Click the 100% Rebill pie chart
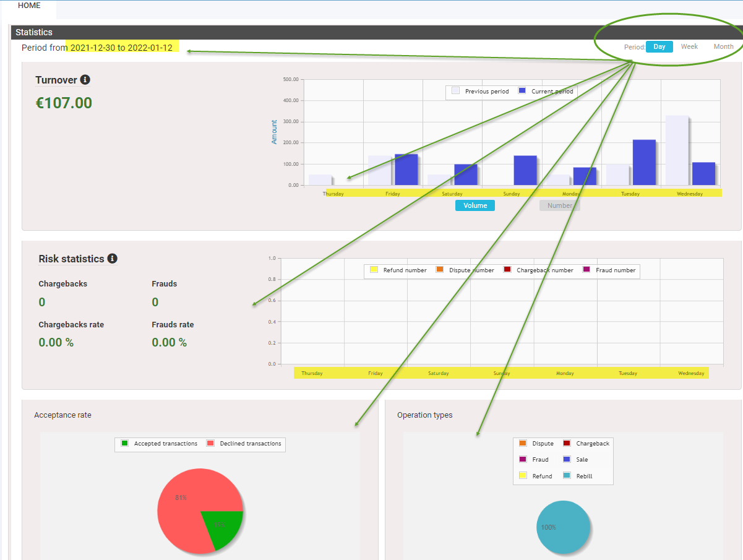The height and width of the screenshot is (560, 743). 563,527
